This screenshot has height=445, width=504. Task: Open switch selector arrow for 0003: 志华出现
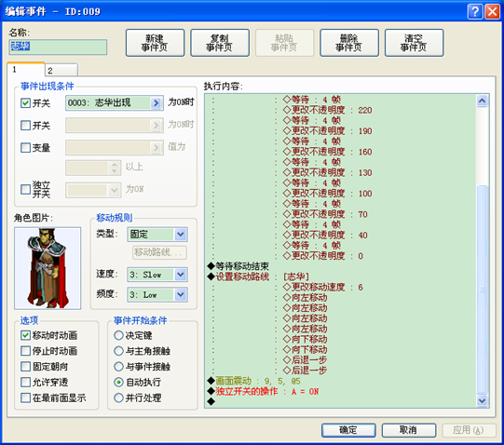click(x=157, y=103)
